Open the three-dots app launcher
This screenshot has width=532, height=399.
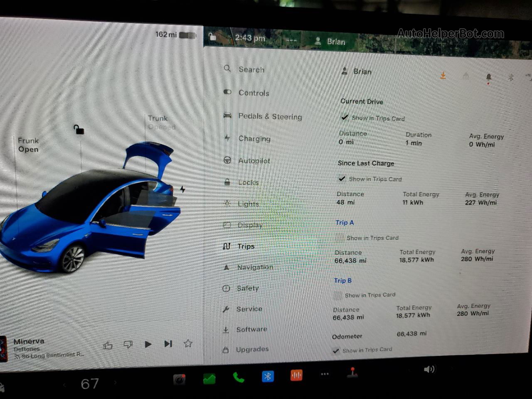[x=325, y=374]
